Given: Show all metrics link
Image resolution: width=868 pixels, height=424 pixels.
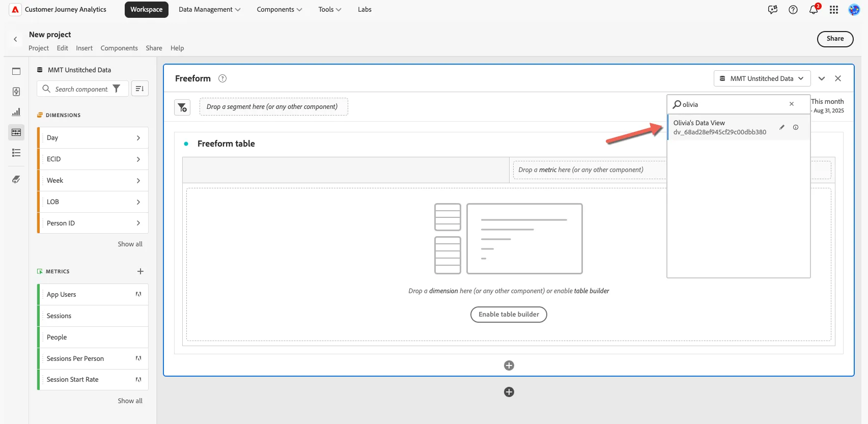Looking at the screenshot, I should (130, 401).
